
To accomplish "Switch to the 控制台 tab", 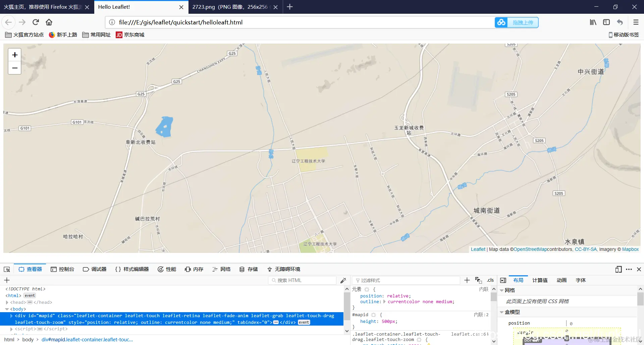I will [x=62, y=269].
